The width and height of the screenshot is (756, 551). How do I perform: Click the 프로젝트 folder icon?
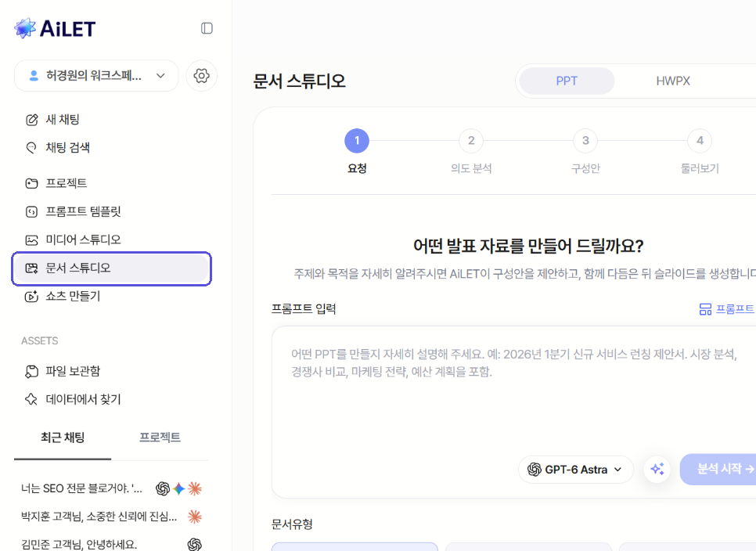pyautogui.click(x=31, y=183)
